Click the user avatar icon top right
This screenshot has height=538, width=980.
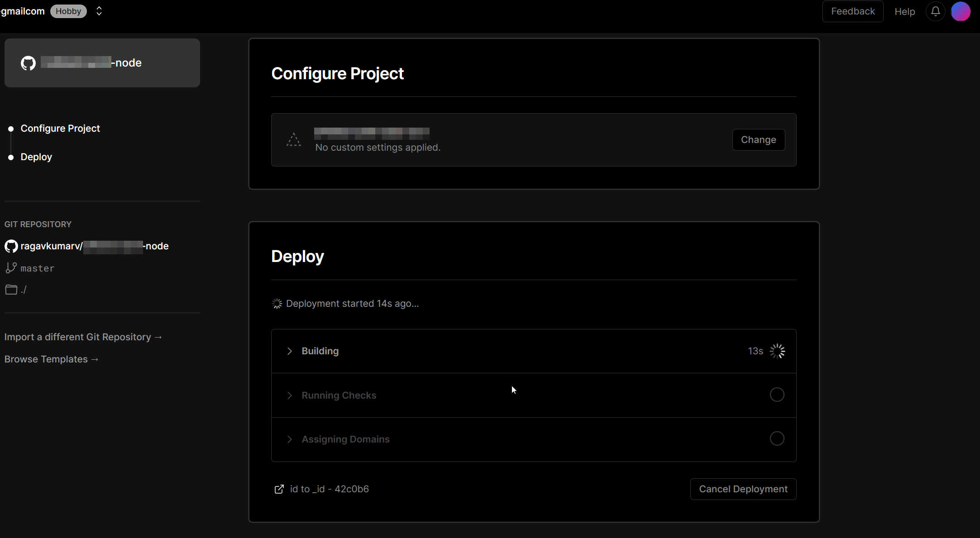pyautogui.click(x=961, y=10)
